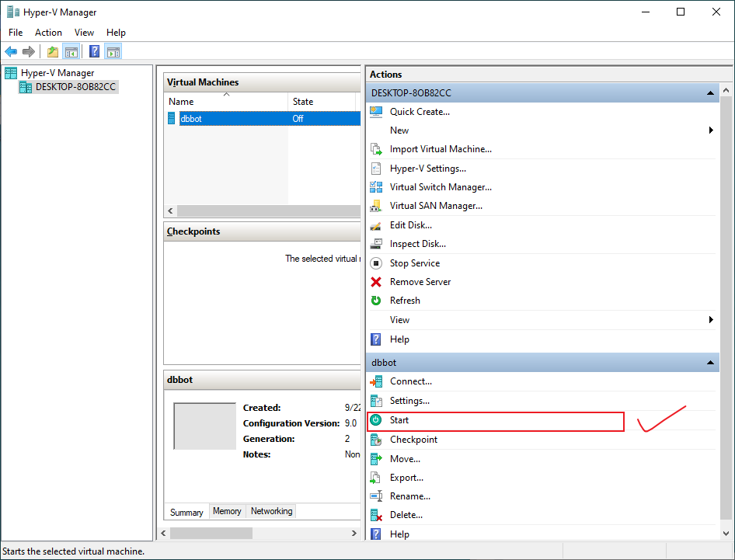Click Actions pane scroll down arrow

(726, 534)
